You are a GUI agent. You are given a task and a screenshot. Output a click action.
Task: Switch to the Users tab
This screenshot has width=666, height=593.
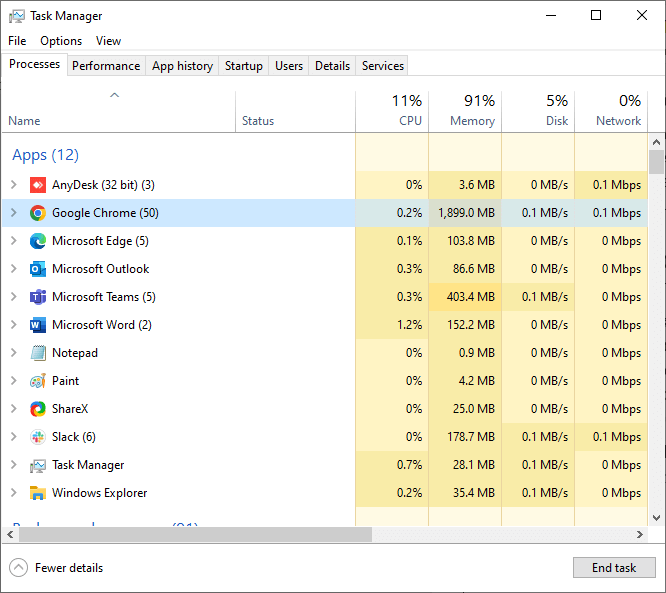289,66
